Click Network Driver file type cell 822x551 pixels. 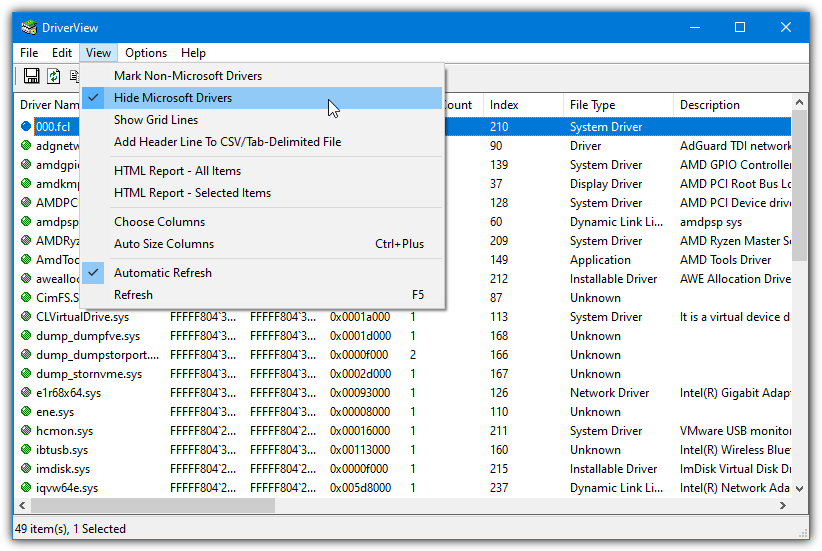click(x=609, y=393)
